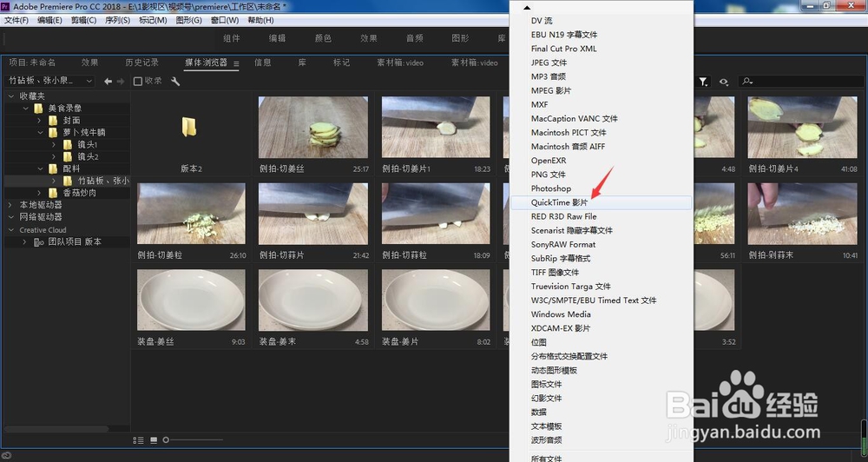Collapse the Creative Cloud node
868x462 pixels.
(x=11, y=230)
